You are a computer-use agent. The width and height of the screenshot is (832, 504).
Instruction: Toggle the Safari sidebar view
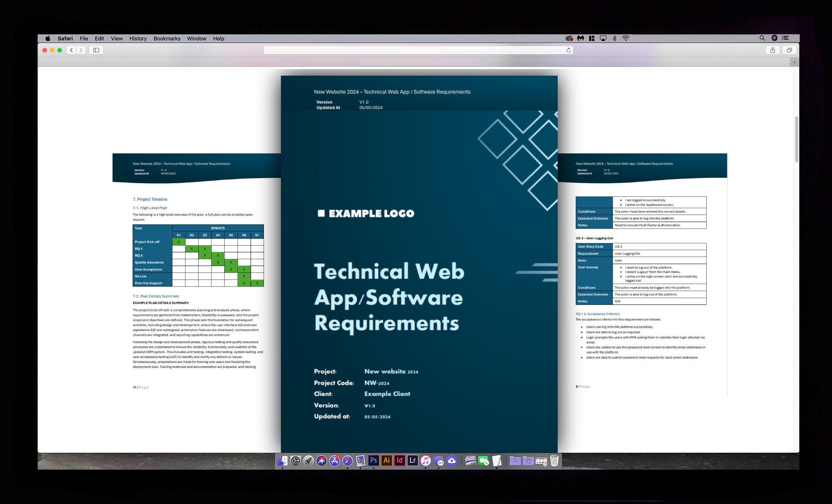[x=96, y=50]
